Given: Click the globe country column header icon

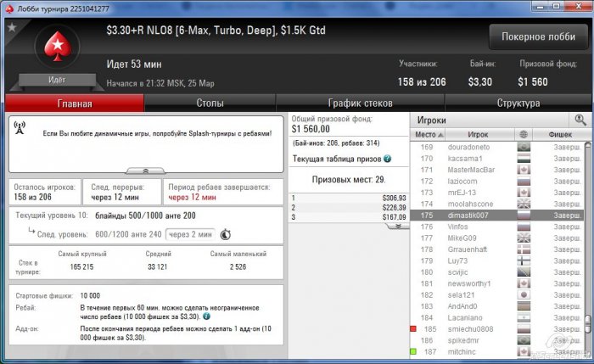Looking at the screenshot, I should pyautogui.click(x=524, y=134).
